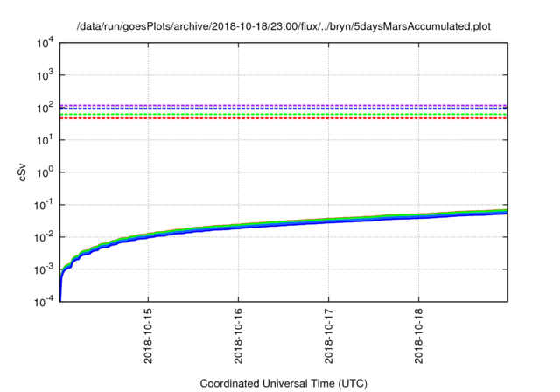Click the 10^-4 y-axis tick label
Viewport: 560px width, 392px height.
44,302
